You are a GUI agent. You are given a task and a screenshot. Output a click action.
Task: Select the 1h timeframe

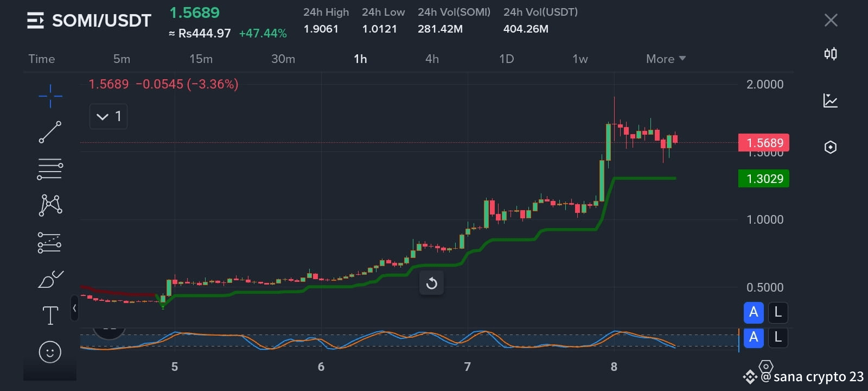360,59
